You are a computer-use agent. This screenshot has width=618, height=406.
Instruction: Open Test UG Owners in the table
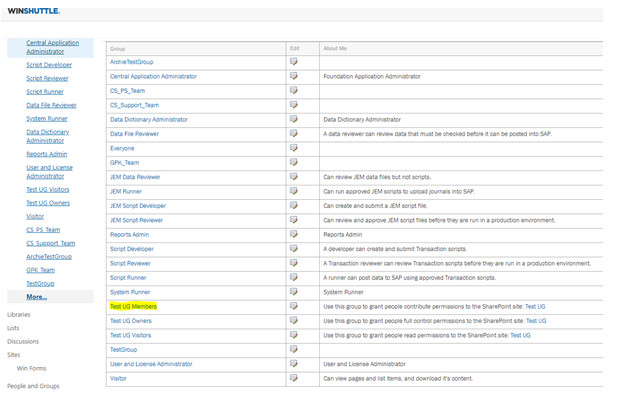pyautogui.click(x=131, y=321)
